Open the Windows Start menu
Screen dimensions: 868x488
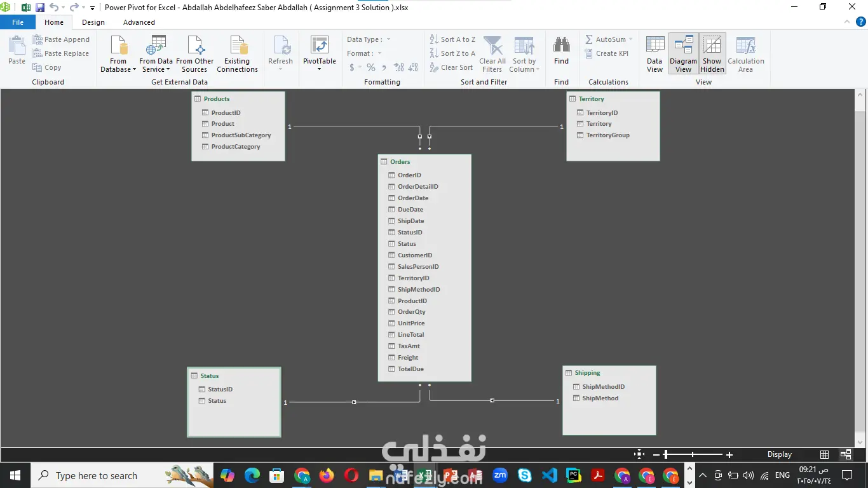point(15,475)
